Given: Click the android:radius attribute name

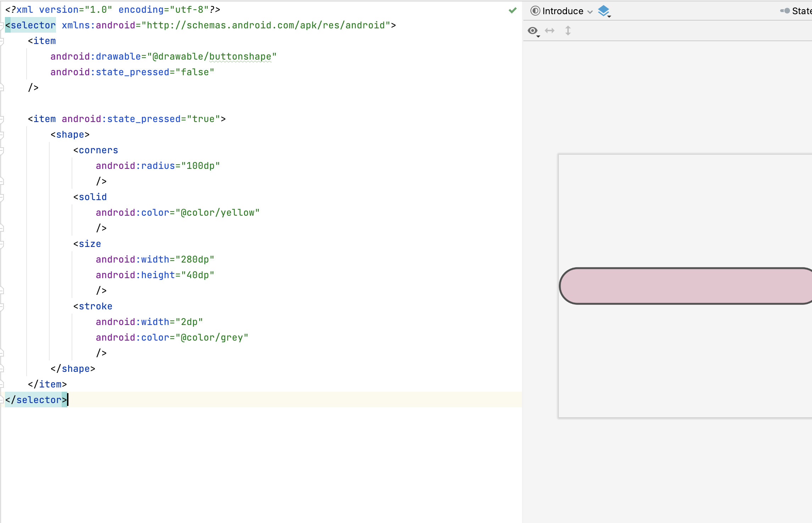Looking at the screenshot, I should [135, 166].
